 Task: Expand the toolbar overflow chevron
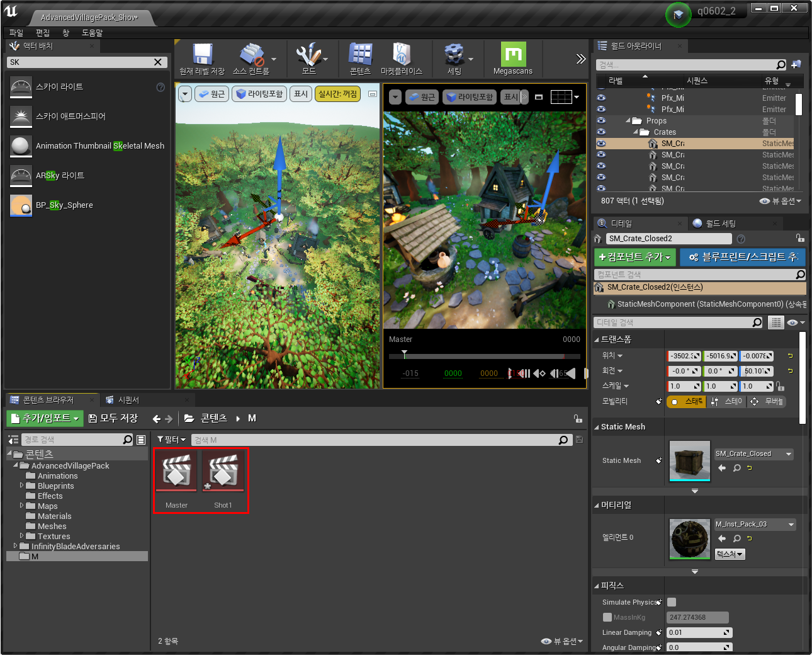click(580, 59)
